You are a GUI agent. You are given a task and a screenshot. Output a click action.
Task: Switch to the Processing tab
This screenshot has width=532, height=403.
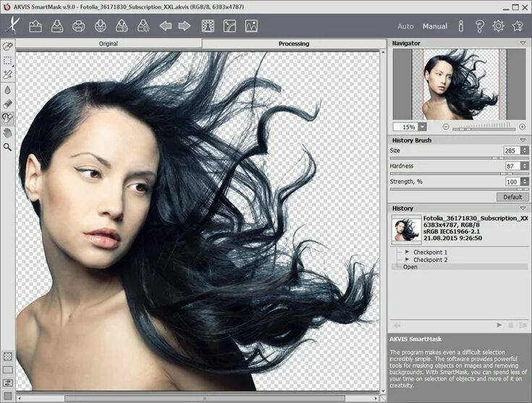[294, 43]
